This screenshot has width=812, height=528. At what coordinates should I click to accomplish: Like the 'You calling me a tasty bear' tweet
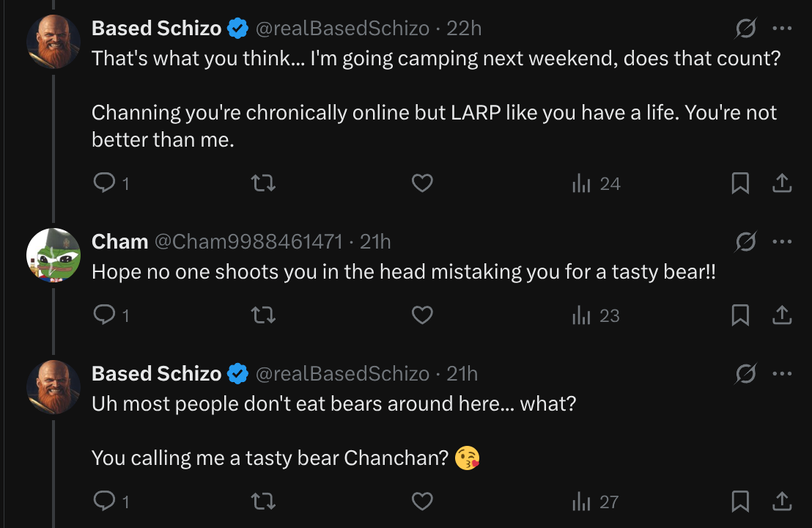[422, 502]
